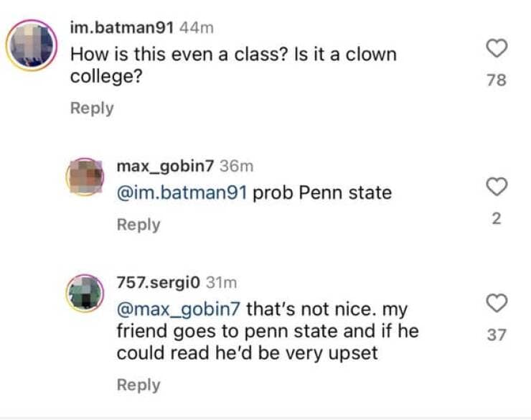Reply to max_gobin7's Penn state comment

pyautogui.click(x=138, y=224)
